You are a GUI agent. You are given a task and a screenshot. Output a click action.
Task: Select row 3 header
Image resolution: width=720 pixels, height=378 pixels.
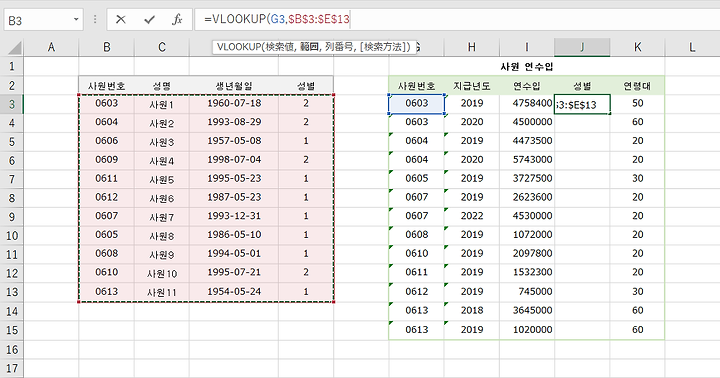(x=12, y=104)
